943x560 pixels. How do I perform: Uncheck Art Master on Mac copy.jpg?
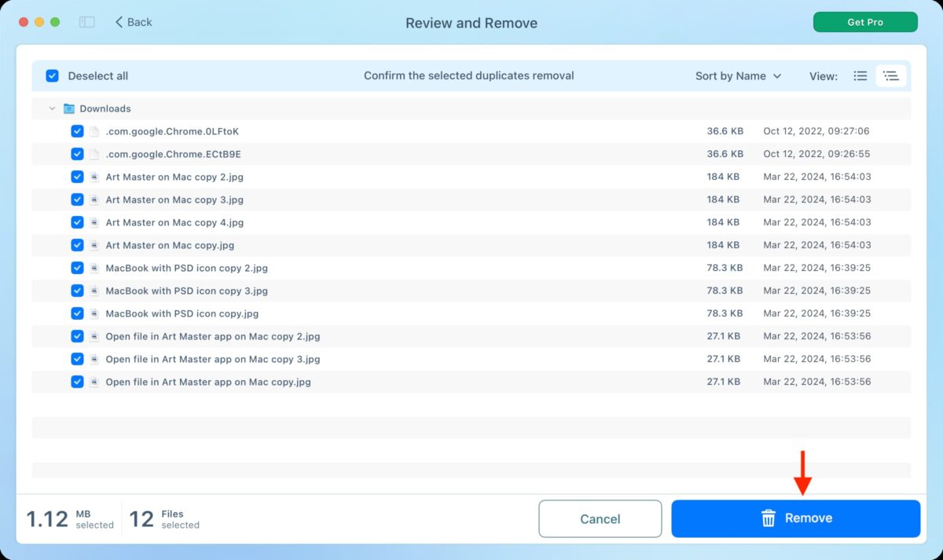tap(77, 246)
